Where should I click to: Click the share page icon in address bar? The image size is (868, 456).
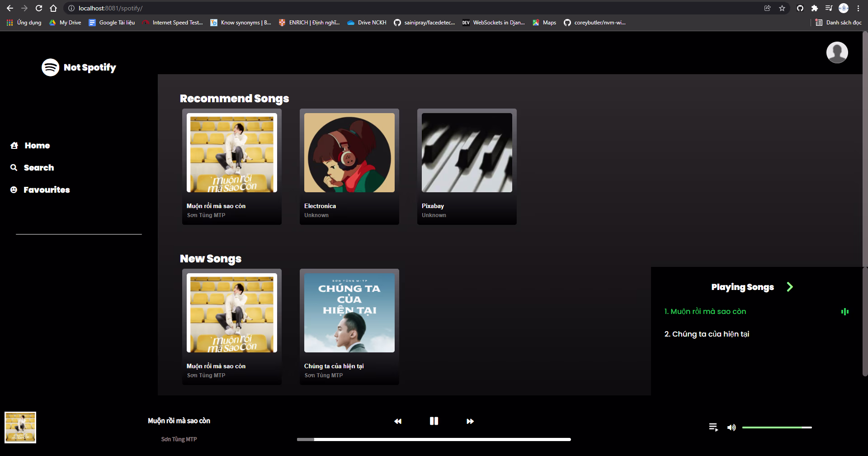[x=768, y=8]
